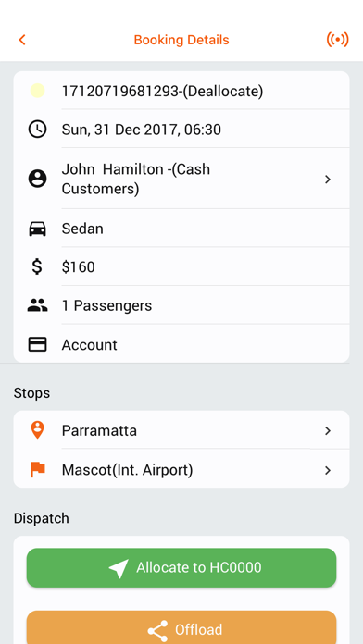Tap the 1 Passengers row

click(x=181, y=305)
